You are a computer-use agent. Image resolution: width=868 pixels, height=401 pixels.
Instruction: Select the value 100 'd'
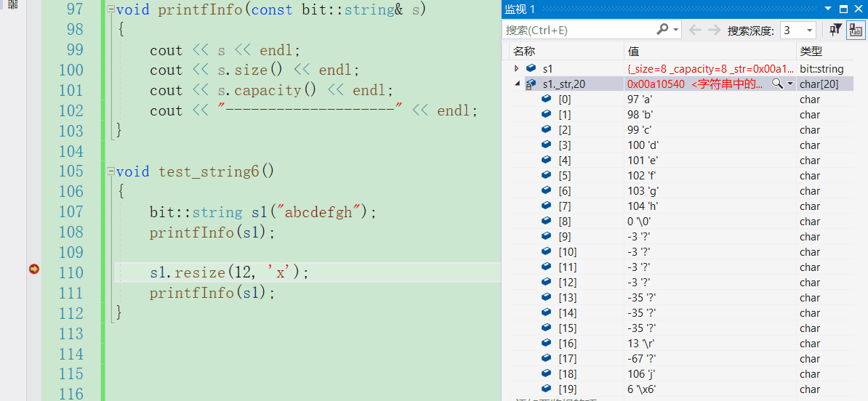click(x=643, y=145)
